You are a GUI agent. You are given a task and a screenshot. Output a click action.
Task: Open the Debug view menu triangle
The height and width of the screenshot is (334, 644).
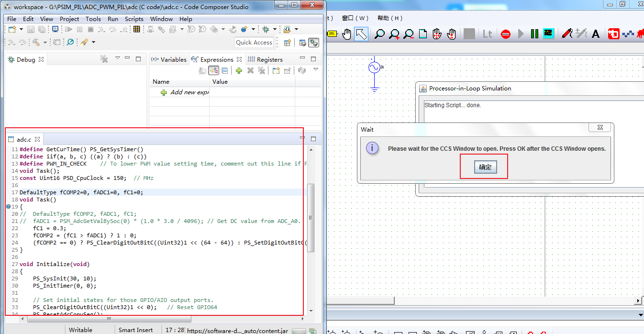click(x=118, y=58)
